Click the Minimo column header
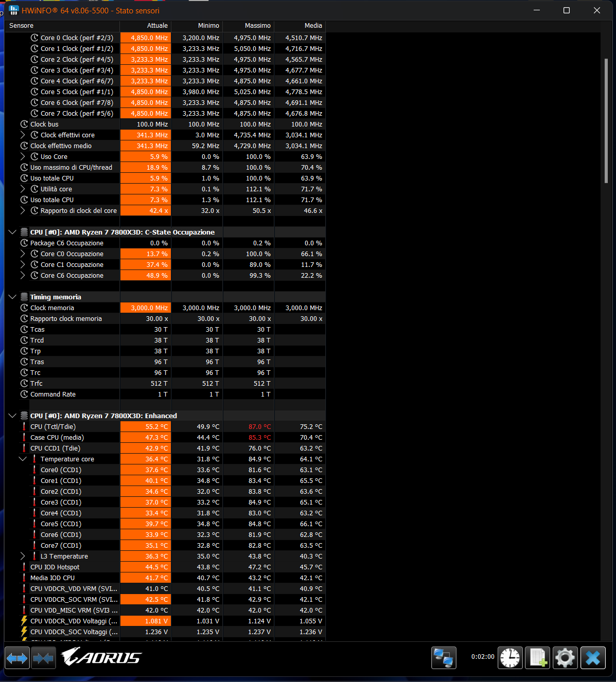The height and width of the screenshot is (682, 616). click(197, 26)
